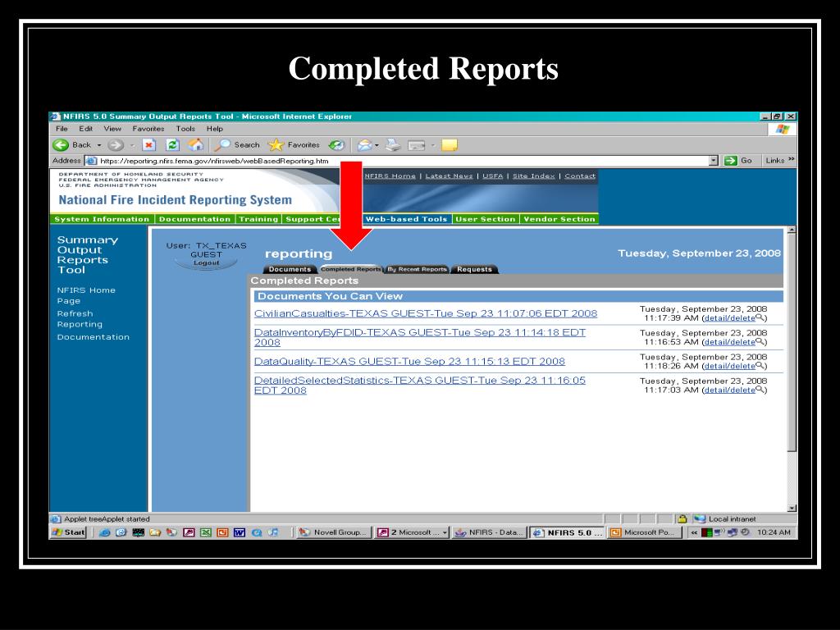Switch to the Documents tab

[x=290, y=269]
